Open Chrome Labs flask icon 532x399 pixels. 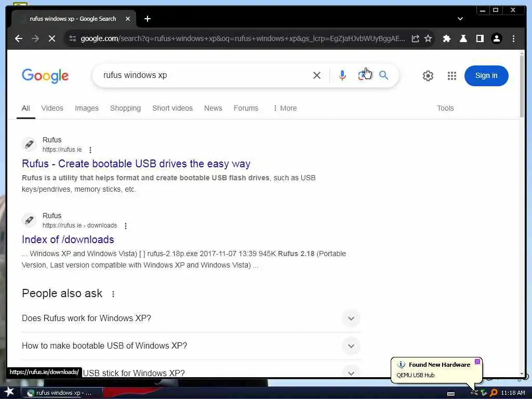click(x=463, y=38)
